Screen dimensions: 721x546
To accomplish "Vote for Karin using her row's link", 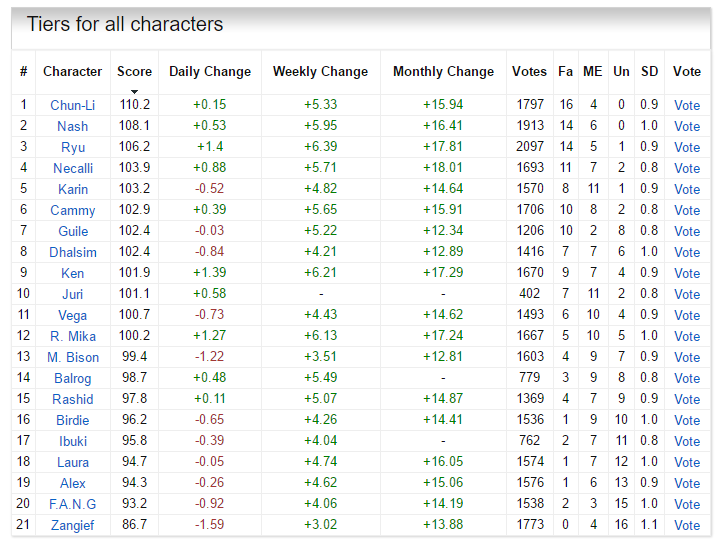I will [687, 189].
